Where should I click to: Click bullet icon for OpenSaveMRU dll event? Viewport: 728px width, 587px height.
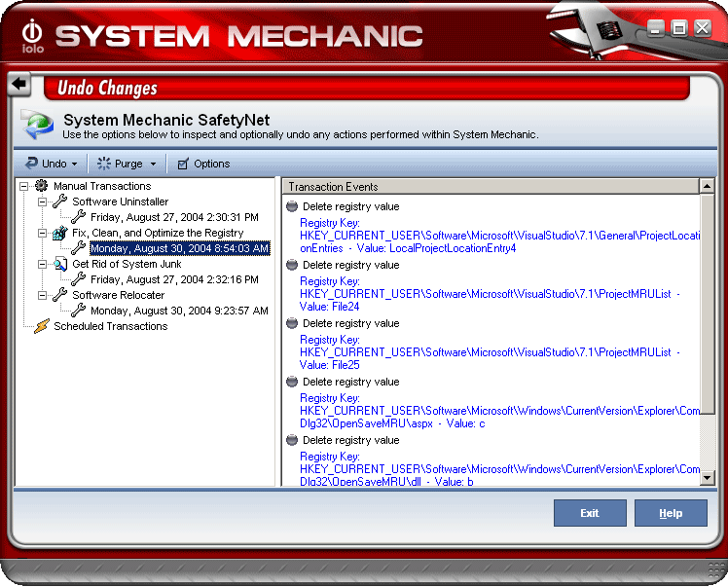(x=292, y=440)
